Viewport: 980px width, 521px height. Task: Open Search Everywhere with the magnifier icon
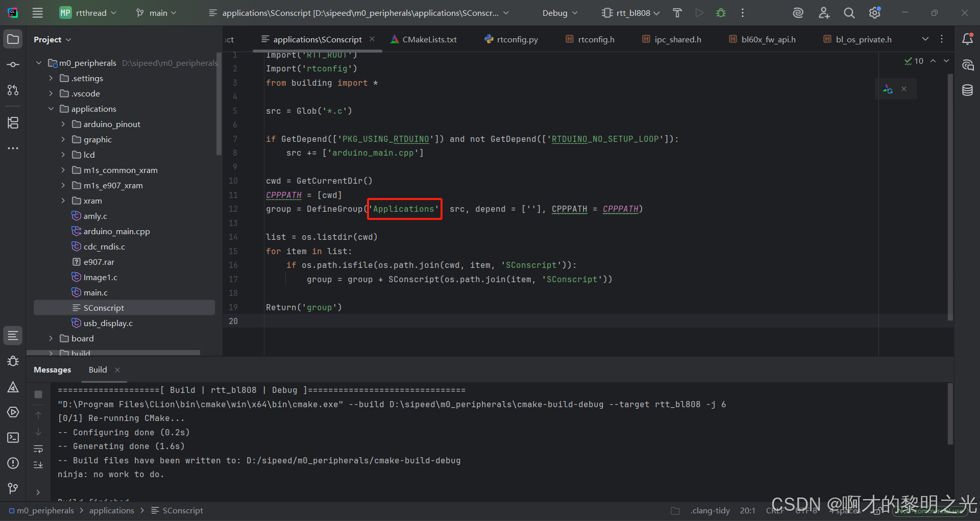(x=849, y=13)
